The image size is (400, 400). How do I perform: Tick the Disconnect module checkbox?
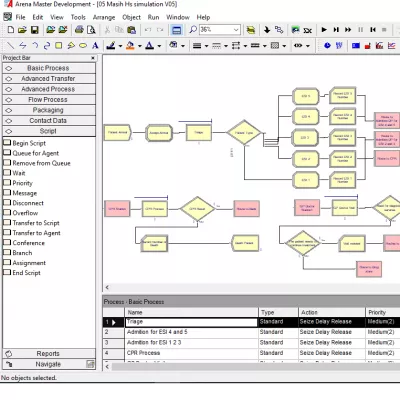point(7,203)
